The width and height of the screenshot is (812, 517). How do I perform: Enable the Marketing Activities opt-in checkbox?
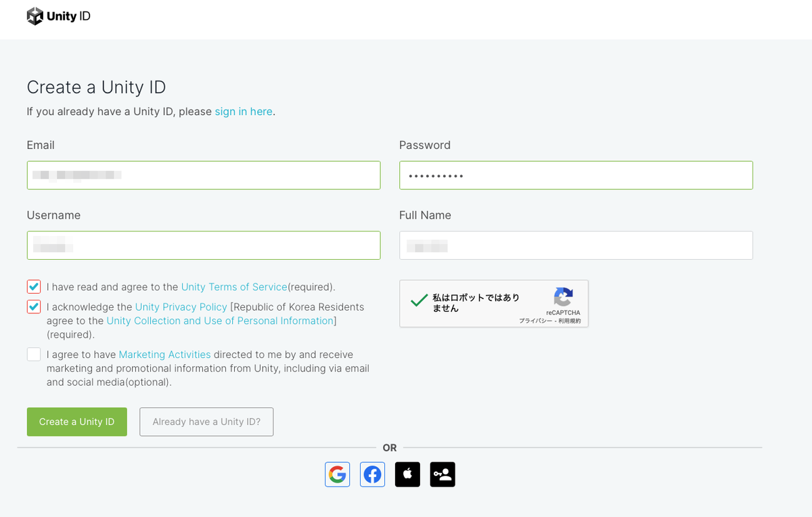tap(34, 355)
